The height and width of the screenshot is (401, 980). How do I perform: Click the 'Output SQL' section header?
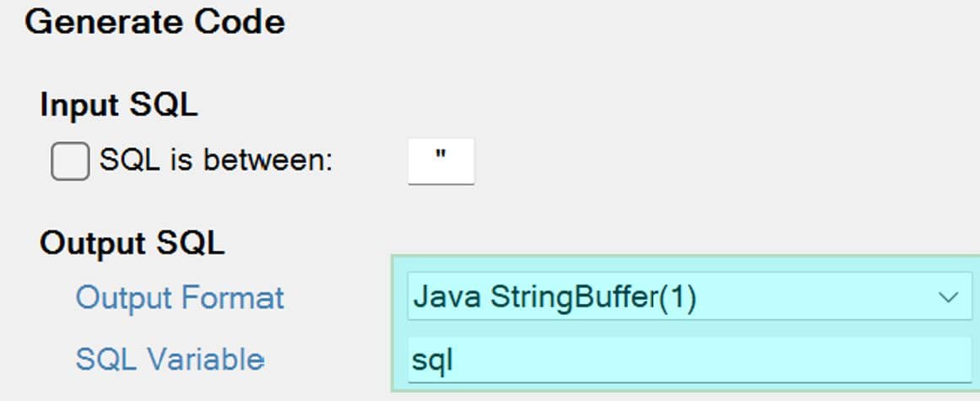pyautogui.click(x=132, y=244)
